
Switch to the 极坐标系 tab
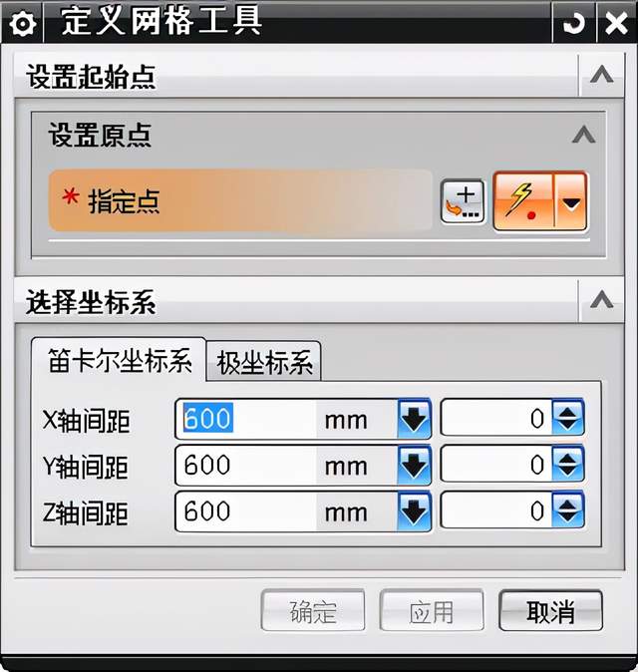[264, 362]
